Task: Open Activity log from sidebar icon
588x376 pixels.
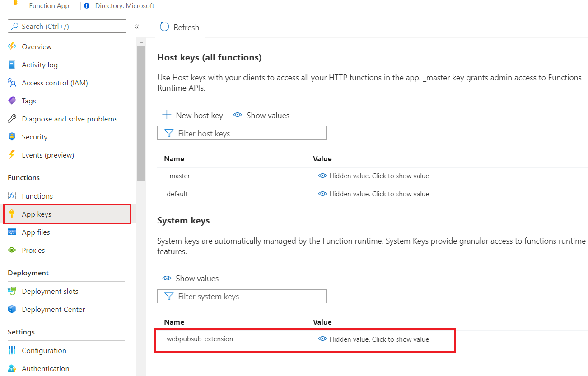Action: click(x=12, y=65)
